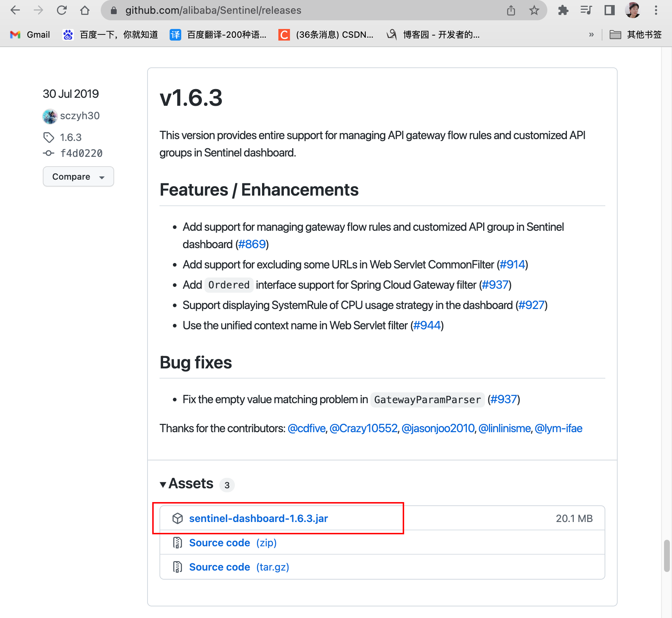Open pull request #927
Viewport: 672px width, 618px height.
coord(531,305)
